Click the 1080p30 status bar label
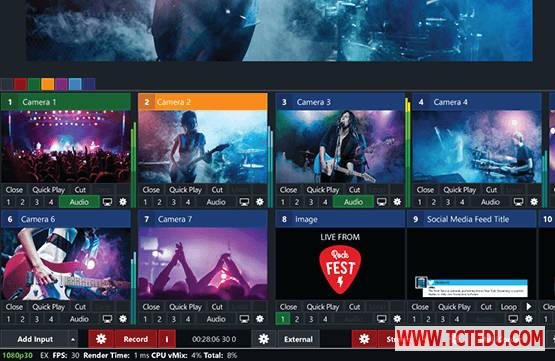The image size is (555, 361). point(18,355)
